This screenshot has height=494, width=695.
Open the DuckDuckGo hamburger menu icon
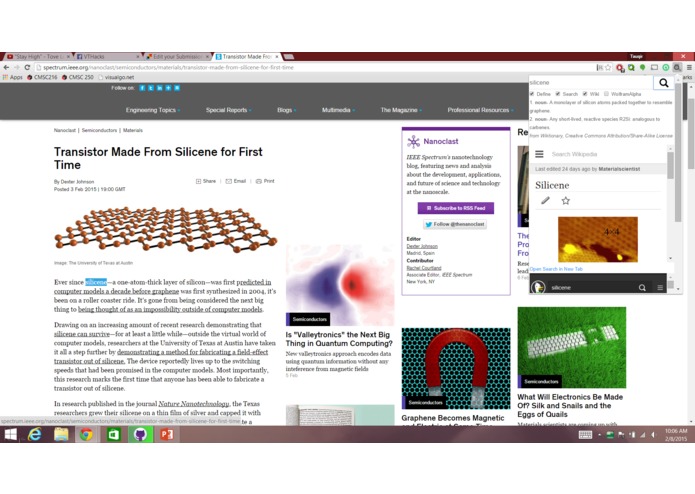point(660,288)
